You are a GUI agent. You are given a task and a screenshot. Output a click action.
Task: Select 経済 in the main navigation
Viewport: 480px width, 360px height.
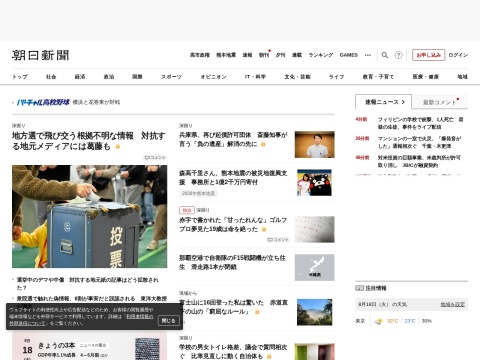80,77
